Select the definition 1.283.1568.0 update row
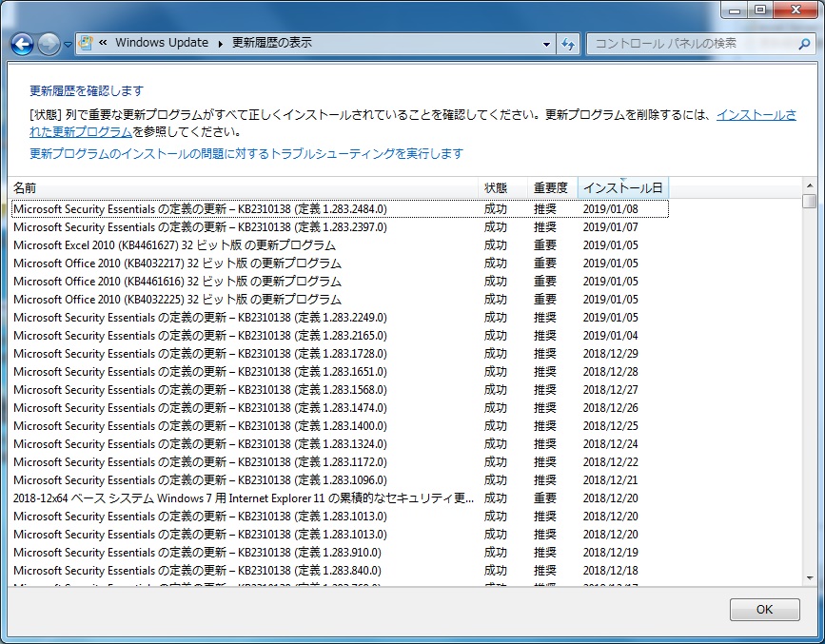 (x=340, y=390)
